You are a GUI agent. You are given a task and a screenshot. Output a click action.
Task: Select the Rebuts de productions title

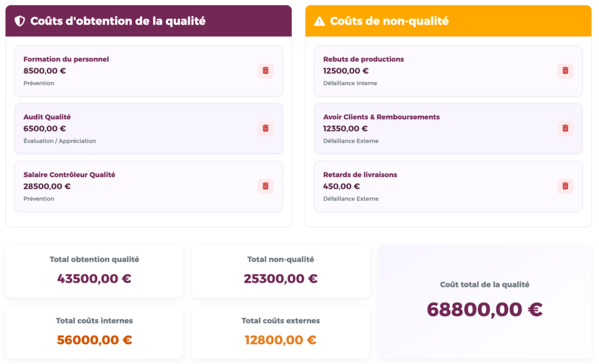click(x=363, y=59)
